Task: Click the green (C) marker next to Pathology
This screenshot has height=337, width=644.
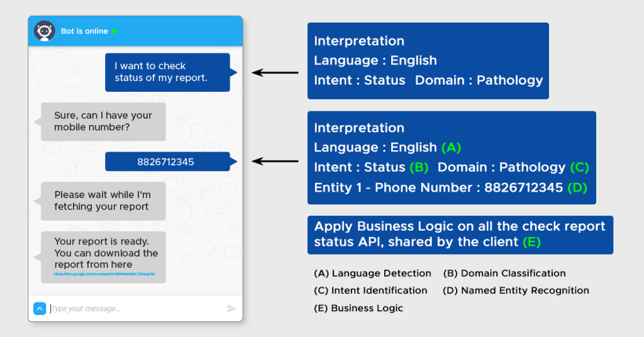Action: click(579, 167)
